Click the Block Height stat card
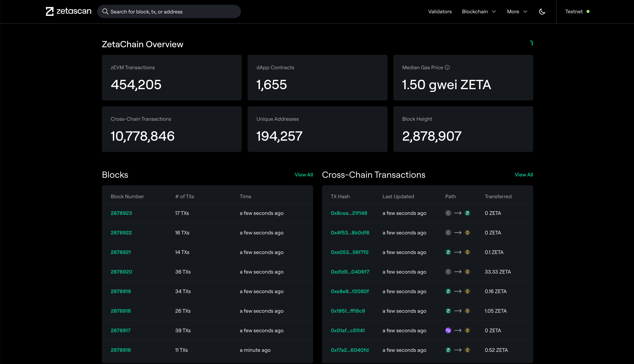This screenshot has width=634, height=364. pyautogui.click(x=463, y=129)
